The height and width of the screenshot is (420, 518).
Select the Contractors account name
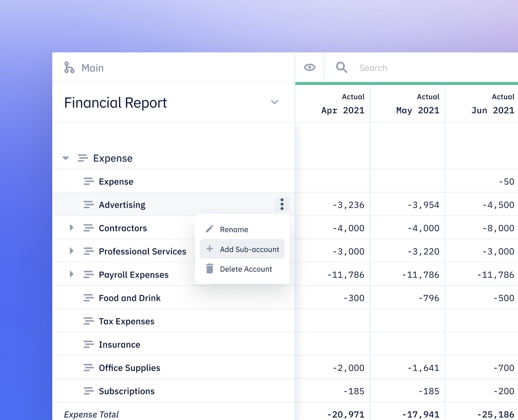pos(123,228)
